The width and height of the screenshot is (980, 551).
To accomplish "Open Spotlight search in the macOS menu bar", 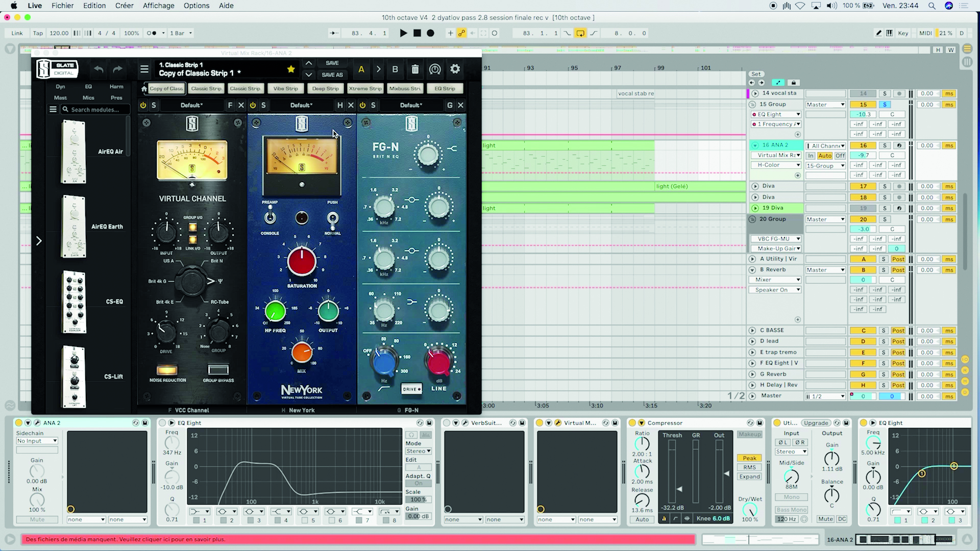I will tap(932, 6).
